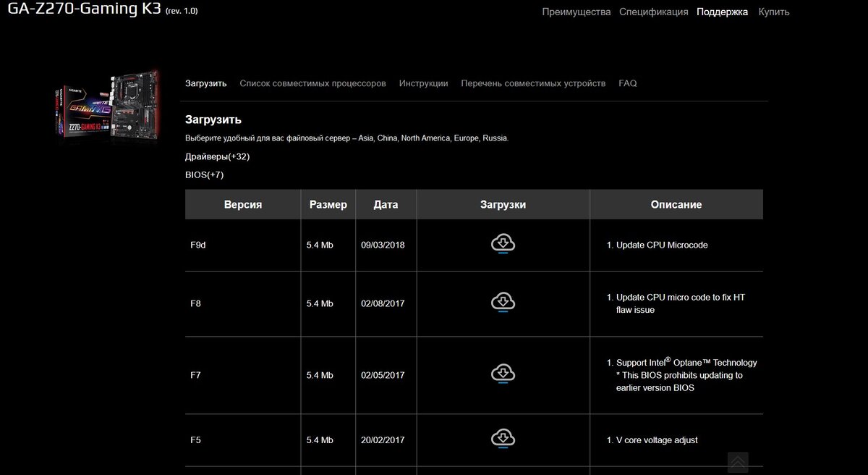Click the (rev. 1.0) revision label

click(182, 12)
